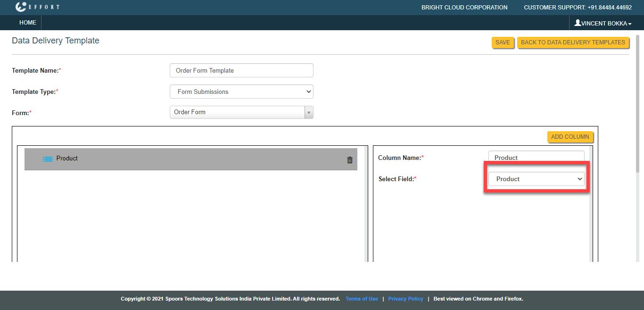Go back to Data Delivery Templates
This screenshot has height=310, width=644.
point(573,42)
